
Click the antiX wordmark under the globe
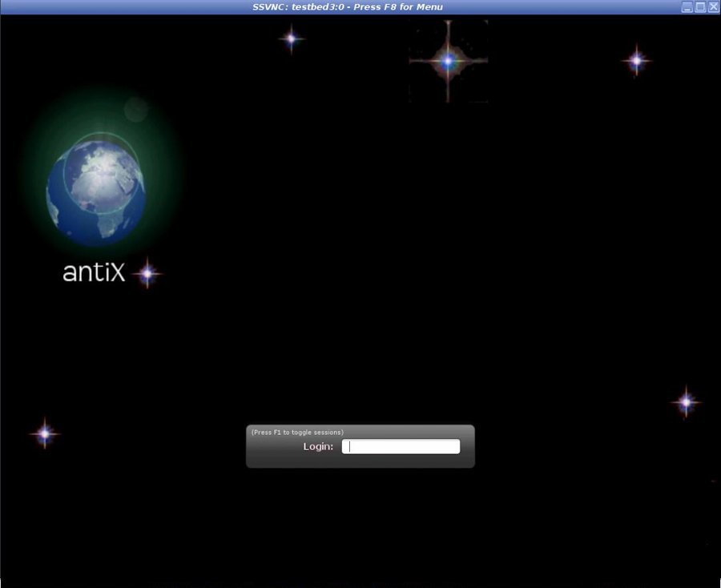point(92,272)
